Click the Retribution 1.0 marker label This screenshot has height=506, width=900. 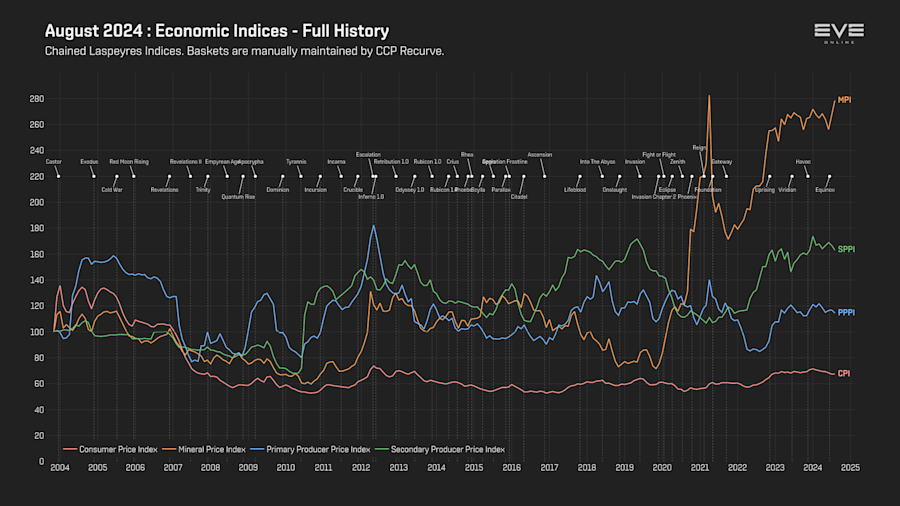[x=391, y=162]
